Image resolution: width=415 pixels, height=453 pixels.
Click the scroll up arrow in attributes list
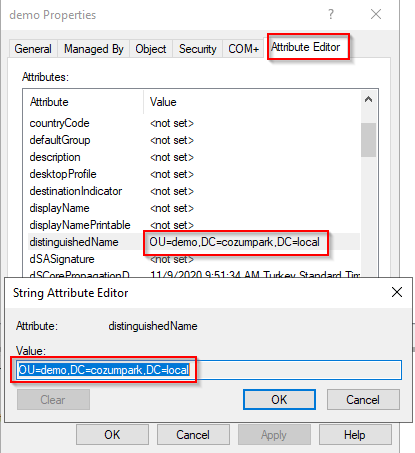click(x=368, y=99)
